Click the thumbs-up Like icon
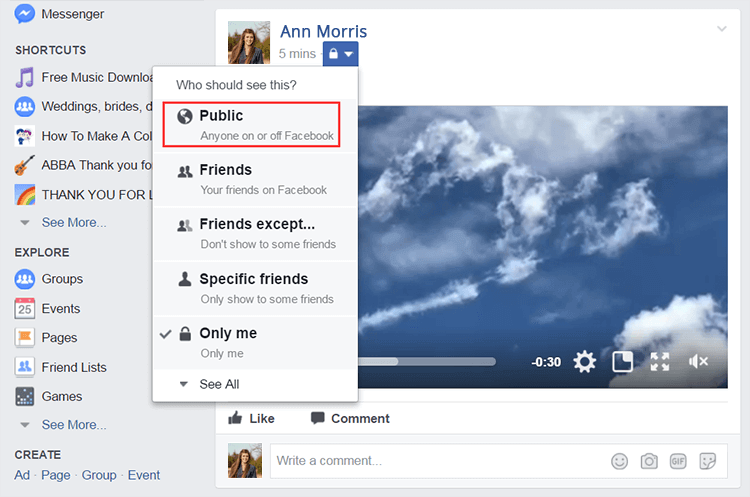750x497 pixels. 235,418
